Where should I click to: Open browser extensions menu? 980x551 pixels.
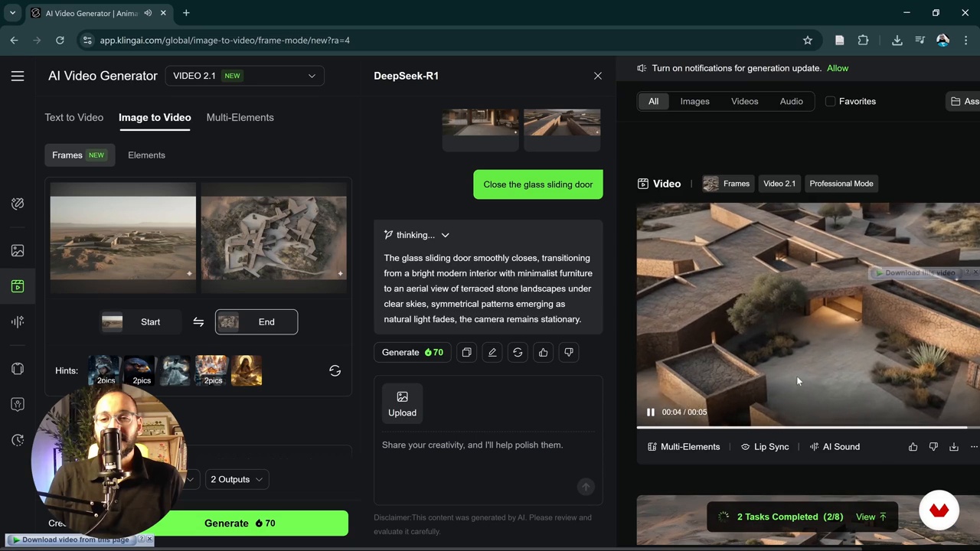tap(863, 40)
